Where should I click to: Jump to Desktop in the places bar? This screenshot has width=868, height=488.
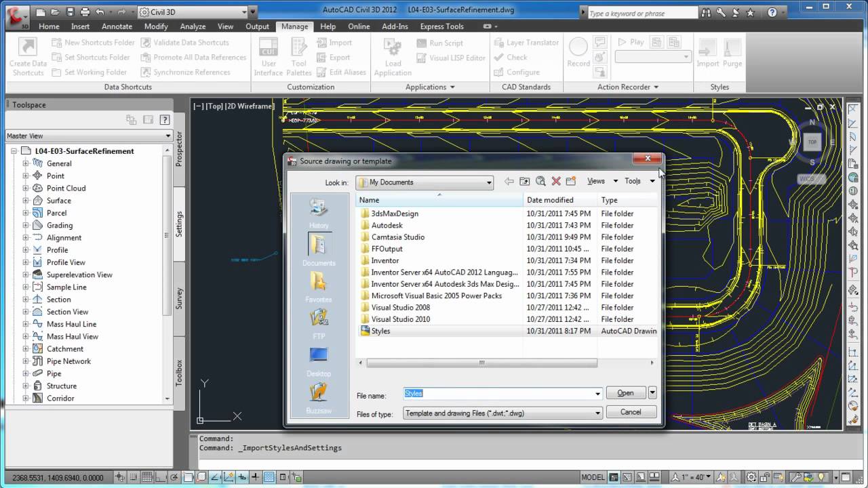pos(319,361)
